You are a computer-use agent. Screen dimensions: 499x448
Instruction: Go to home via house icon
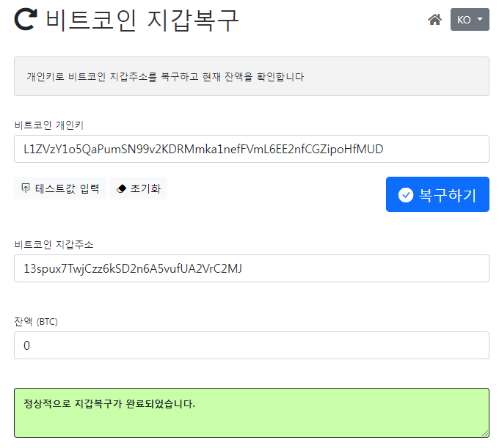pyautogui.click(x=434, y=20)
